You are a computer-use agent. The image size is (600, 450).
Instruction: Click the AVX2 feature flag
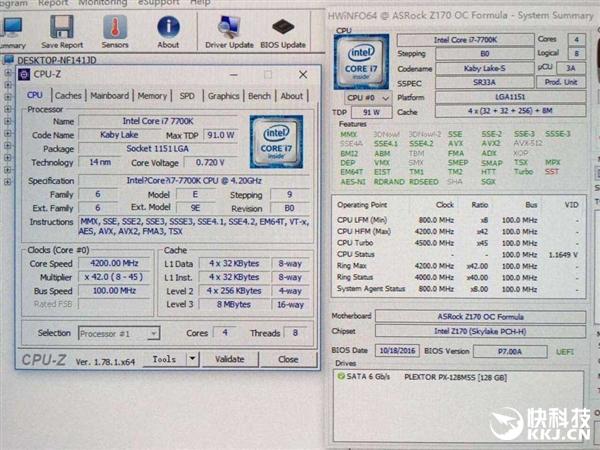491,143
